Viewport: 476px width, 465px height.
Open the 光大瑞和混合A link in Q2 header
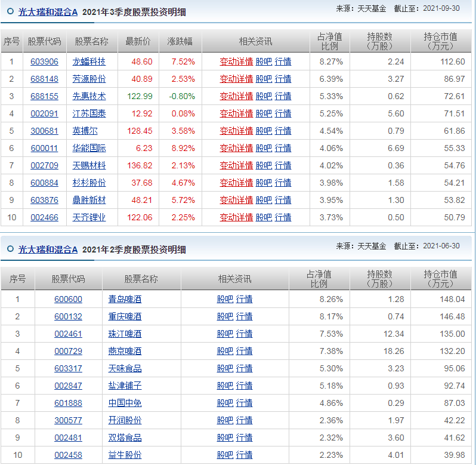[x=48, y=250]
